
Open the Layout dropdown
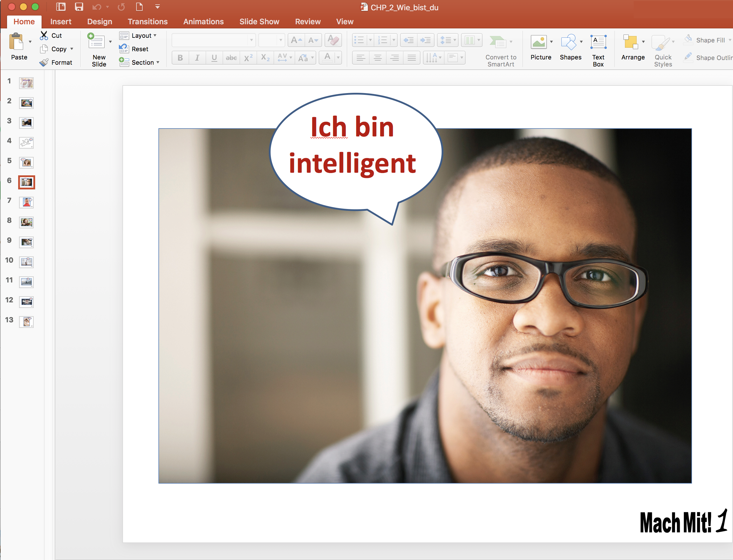pyautogui.click(x=138, y=35)
